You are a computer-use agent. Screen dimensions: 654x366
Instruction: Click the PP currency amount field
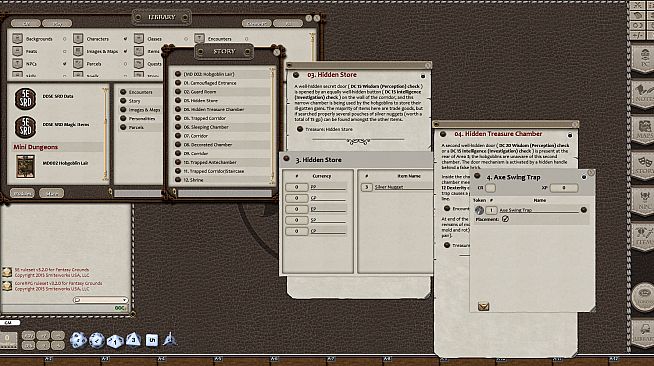[x=297, y=187]
